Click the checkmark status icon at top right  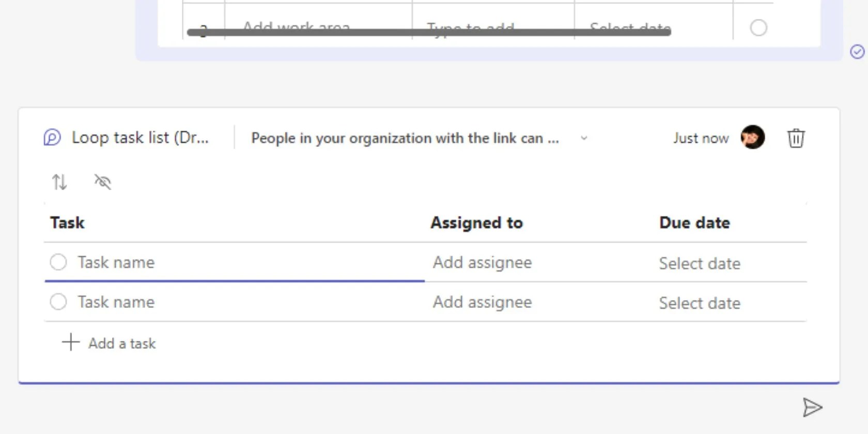tap(857, 52)
